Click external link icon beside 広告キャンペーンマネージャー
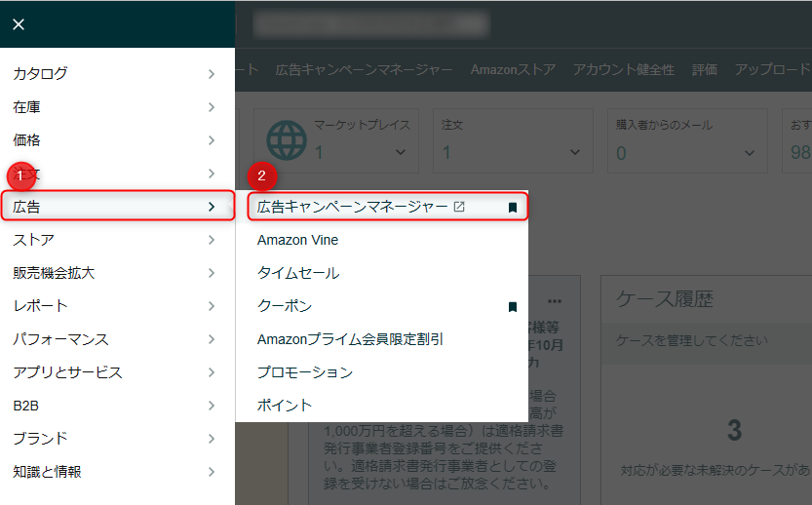This screenshot has height=505, width=812. (x=459, y=207)
